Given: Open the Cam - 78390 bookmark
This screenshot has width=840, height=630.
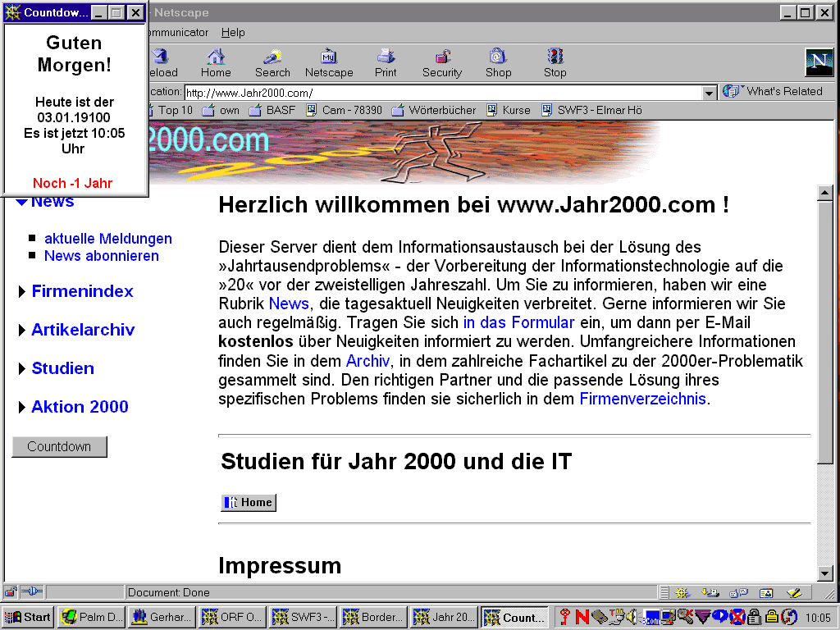Looking at the screenshot, I should [344, 111].
